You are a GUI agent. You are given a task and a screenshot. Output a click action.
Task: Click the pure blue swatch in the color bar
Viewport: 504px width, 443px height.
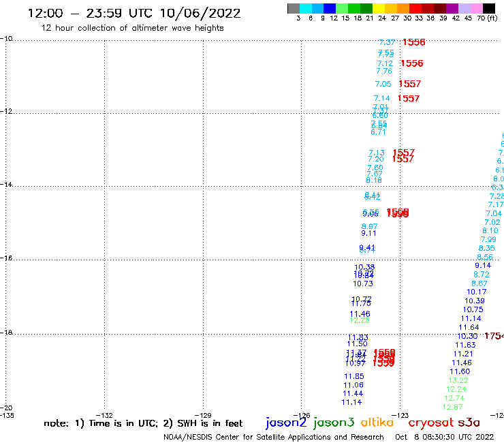[x=330, y=8]
